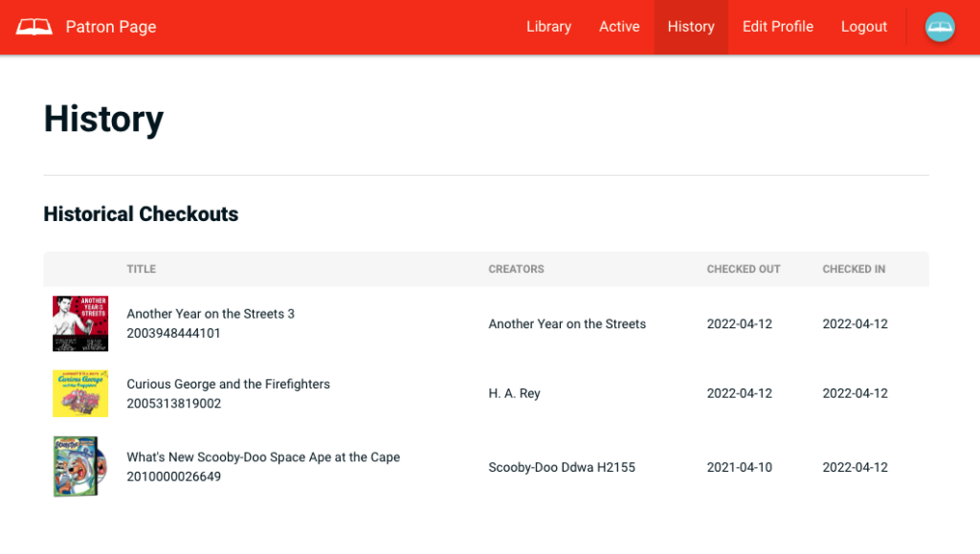Open title Another Year on the Streets 3
The image size is (980, 554).
211,314
